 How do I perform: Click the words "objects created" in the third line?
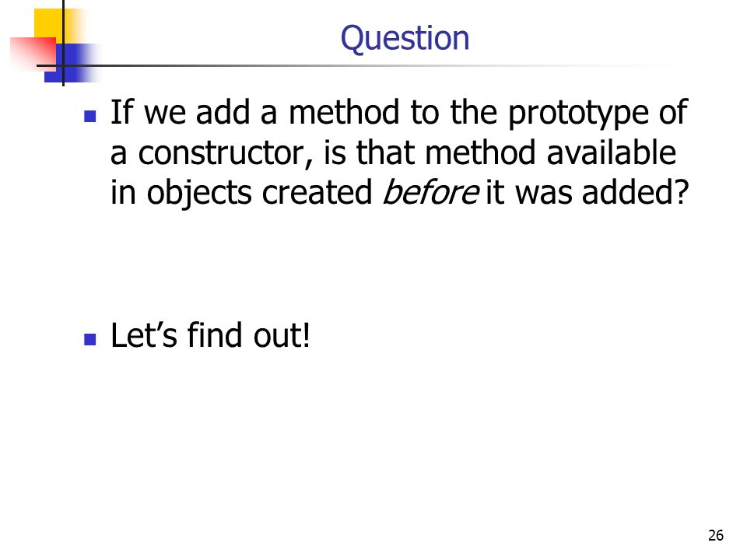(x=260, y=194)
